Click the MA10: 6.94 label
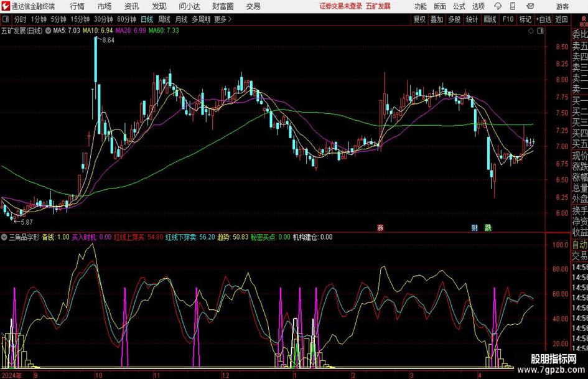Image resolution: width=588 pixels, height=379 pixels. coord(98,30)
